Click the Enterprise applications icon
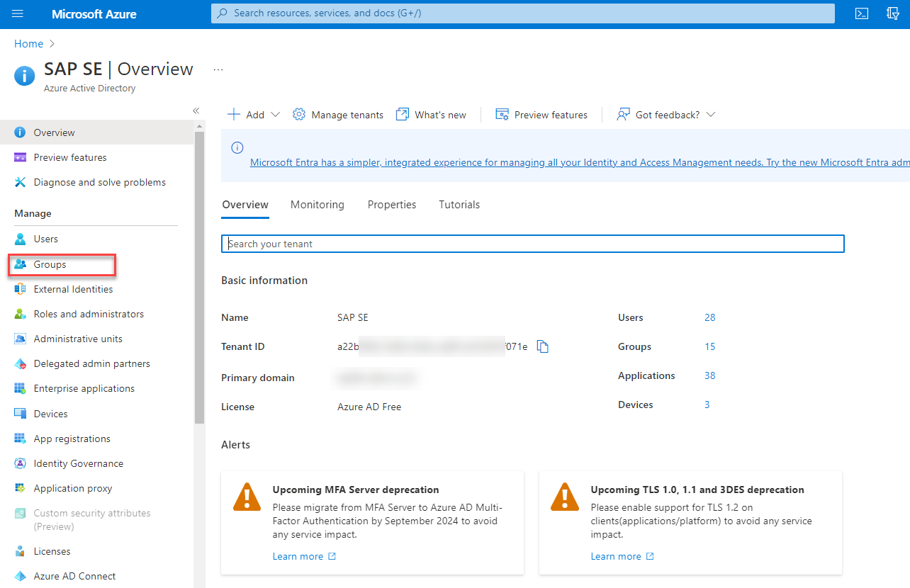910x588 pixels. 20,388
